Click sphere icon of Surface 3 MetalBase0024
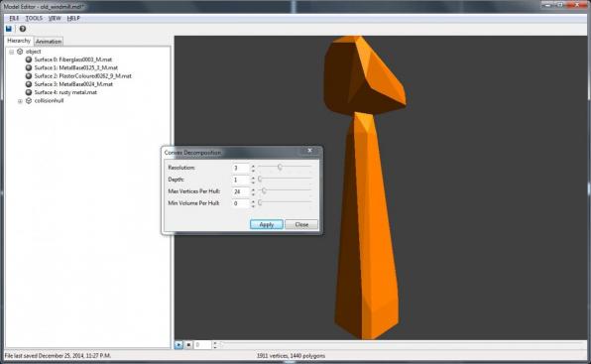The height and width of the screenshot is (364, 591). 29,84
